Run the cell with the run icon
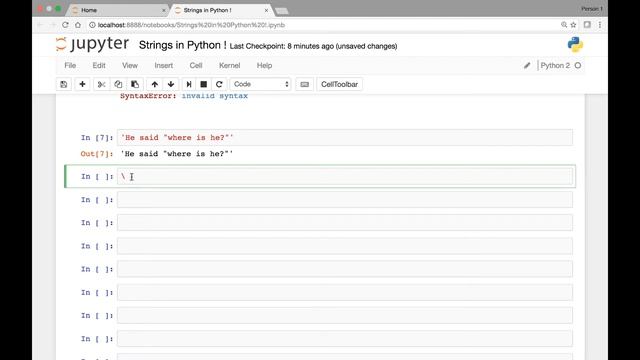640x360 pixels. 189,84
